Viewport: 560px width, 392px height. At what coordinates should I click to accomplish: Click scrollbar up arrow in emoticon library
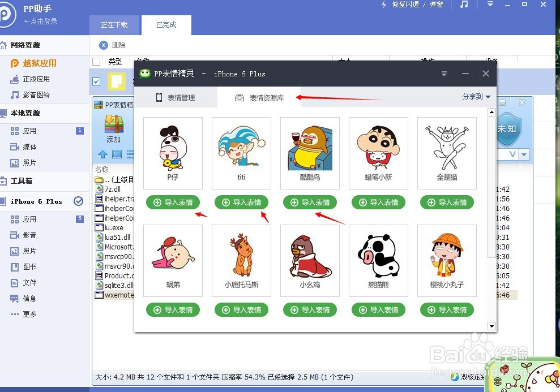tap(492, 112)
